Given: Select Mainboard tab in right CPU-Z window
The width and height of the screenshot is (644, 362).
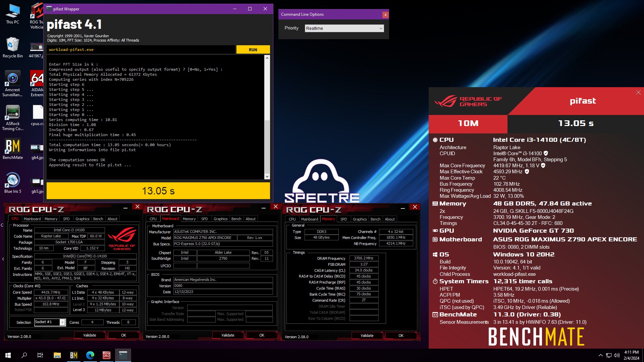Looking at the screenshot, I should coord(310,219).
